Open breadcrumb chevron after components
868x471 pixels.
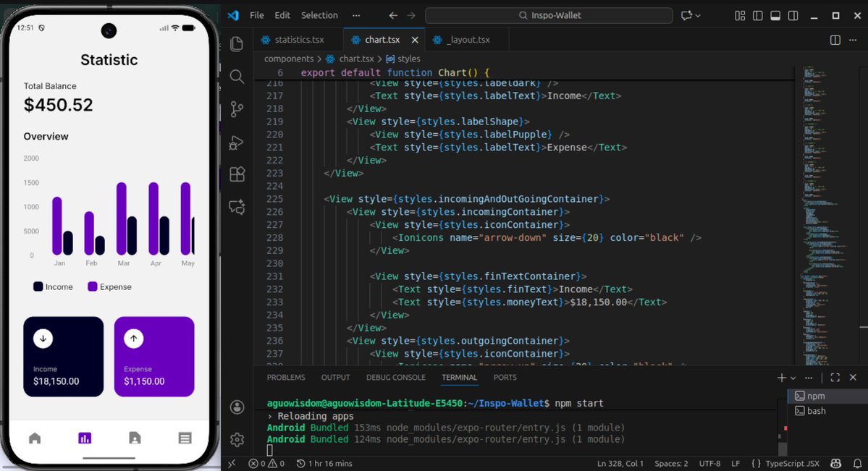pyautogui.click(x=319, y=59)
